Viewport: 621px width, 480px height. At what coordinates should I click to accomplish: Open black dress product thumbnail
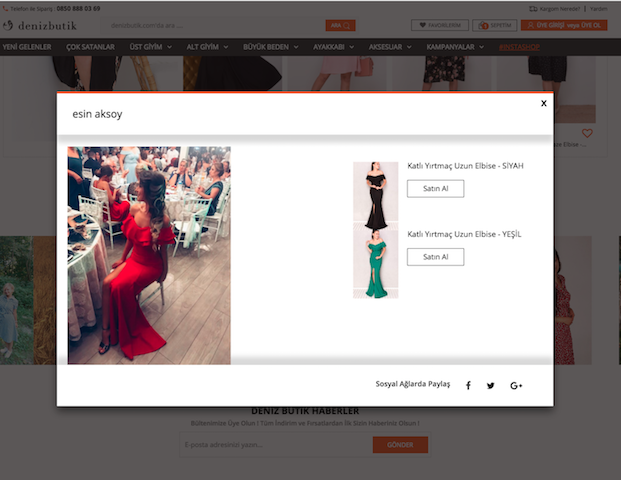pyautogui.click(x=375, y=195)
